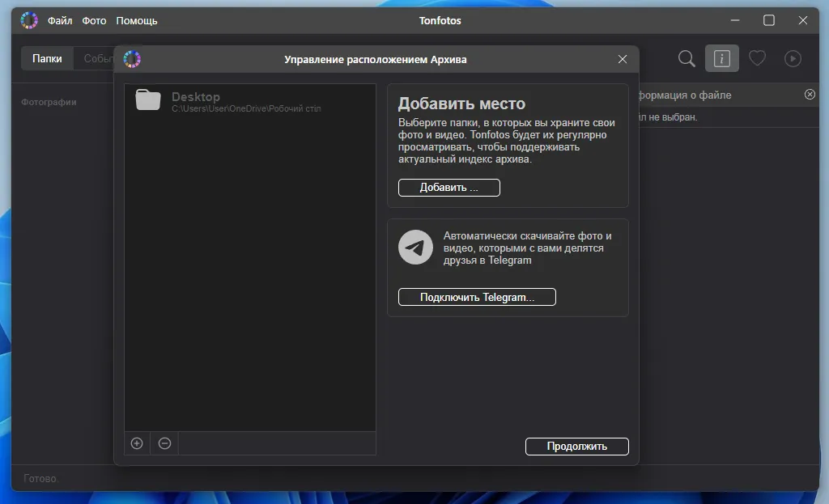The height and width of the screenshot is (504, 829).
Task: Click the heart favorites icon
Action: [x=757, y=58]
